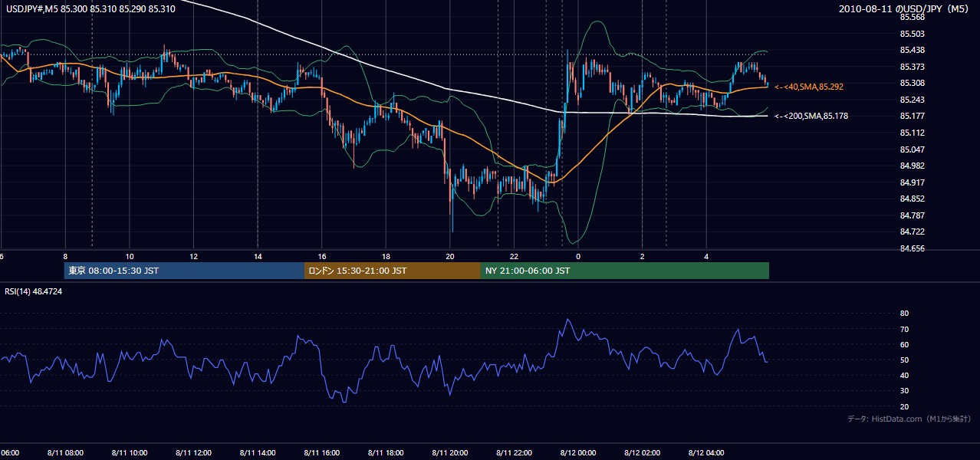Click hour label 8 below price chart
The height and width of the screenshot is (460, 980).
65,256
